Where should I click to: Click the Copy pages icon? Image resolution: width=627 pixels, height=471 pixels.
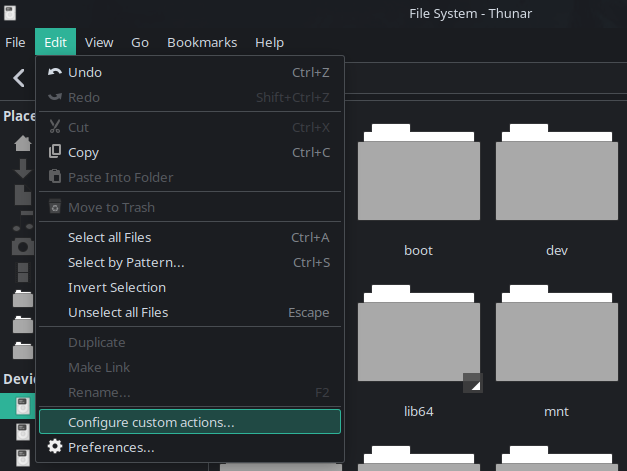[x=55, y=152]
